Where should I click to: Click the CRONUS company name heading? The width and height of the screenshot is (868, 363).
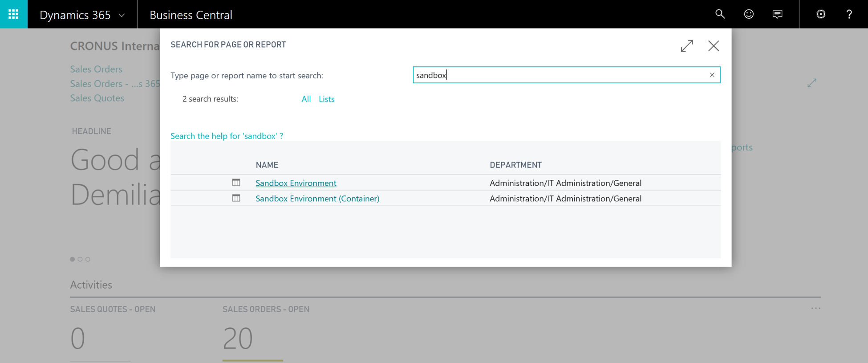(x=115, y=46)
